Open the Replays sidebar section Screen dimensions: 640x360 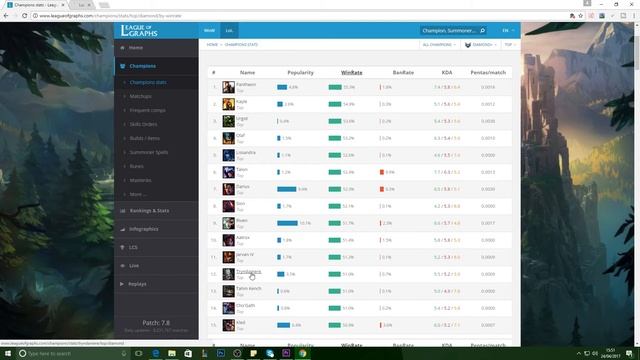coord(156,284)
